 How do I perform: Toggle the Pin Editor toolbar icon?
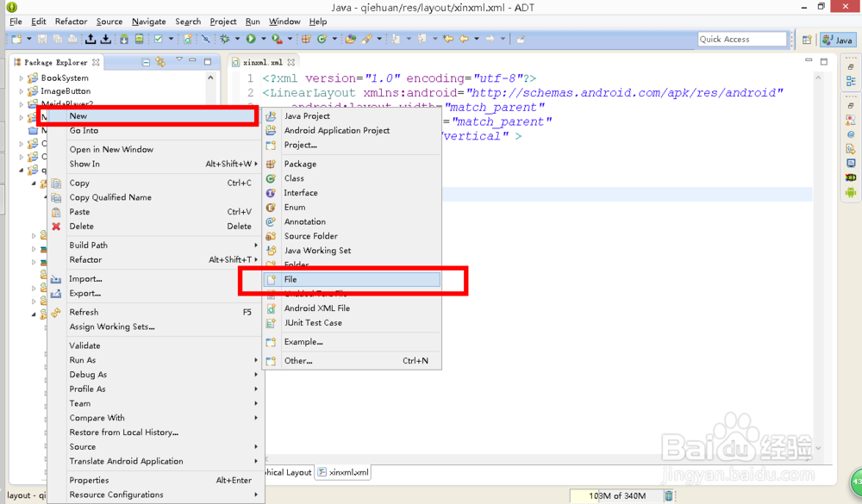(x=521, y=39)
